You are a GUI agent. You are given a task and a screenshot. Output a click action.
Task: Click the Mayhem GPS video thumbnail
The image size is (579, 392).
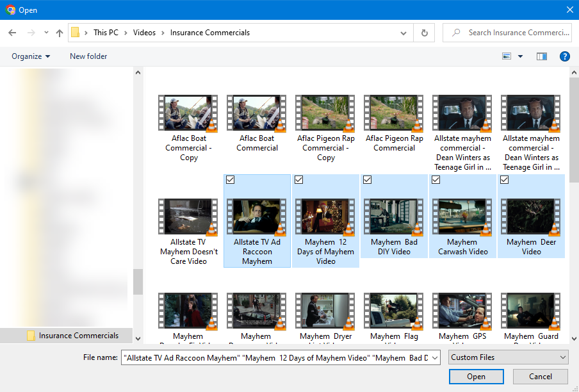coord(462,311)
